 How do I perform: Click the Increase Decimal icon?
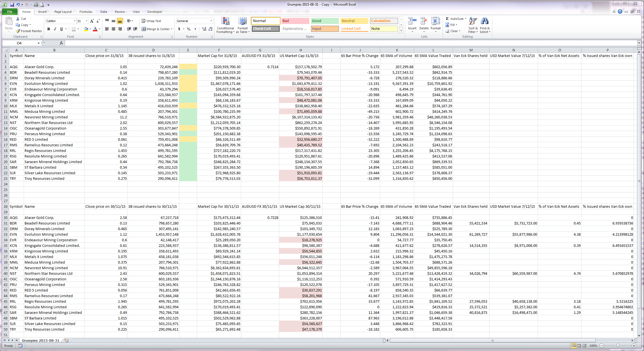pyautogui.click(x=204, y=29)
